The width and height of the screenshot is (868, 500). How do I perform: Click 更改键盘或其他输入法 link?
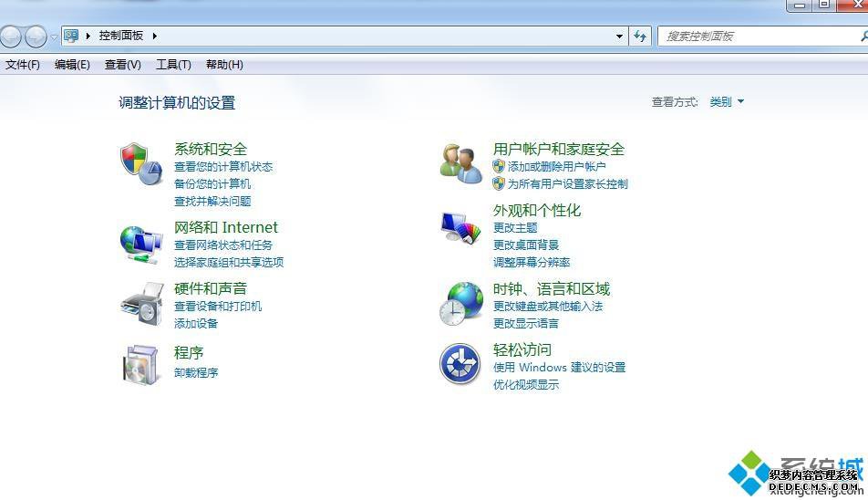pyautogui.click(x=547, y=307)
